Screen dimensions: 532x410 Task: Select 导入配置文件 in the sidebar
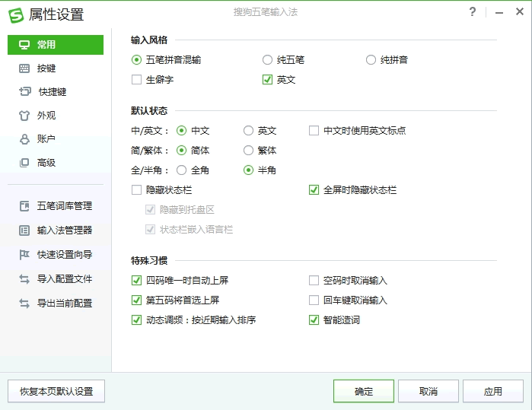[64, 279]
